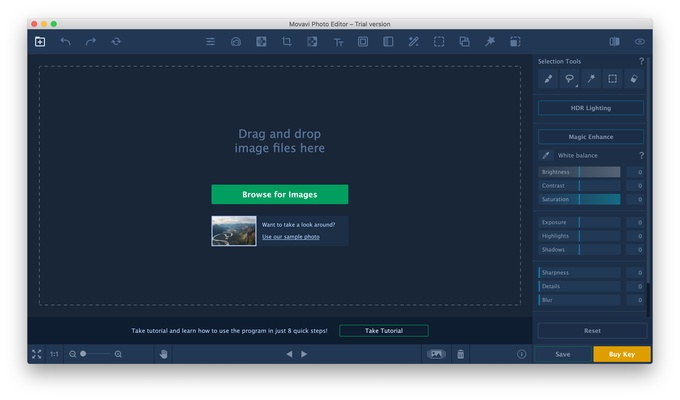Viewport: 680px width, 400px height.
Task: Set zoom to 1:1 actual size
Action: pos(54,354)
